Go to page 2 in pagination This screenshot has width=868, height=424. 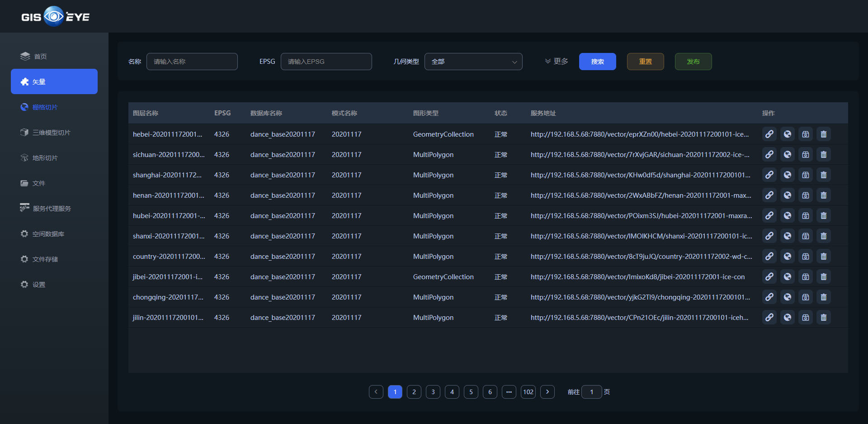click(414, 392)
